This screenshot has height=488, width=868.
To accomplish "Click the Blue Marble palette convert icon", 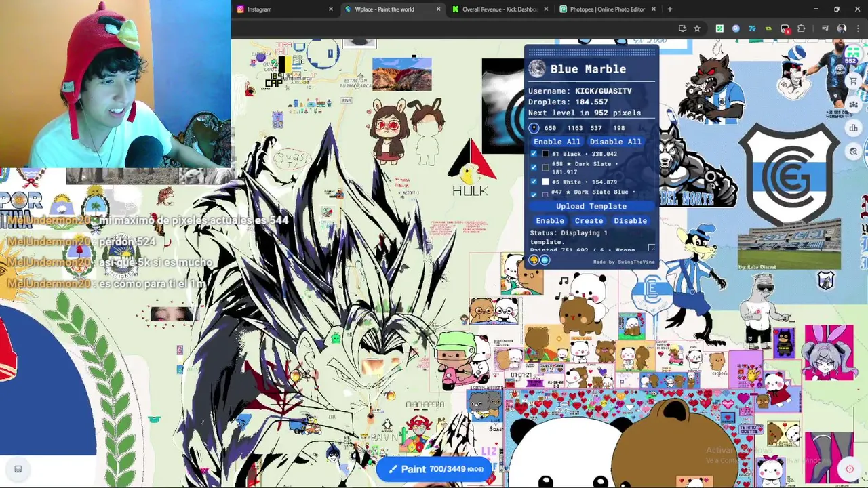I will tap(534, 260).
